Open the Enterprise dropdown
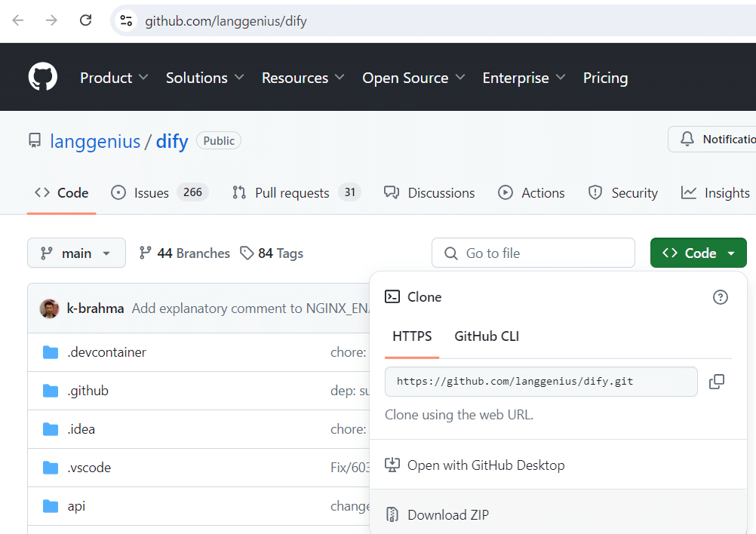Screen dimensions: 756x534 pyautogui.click(x=524, y=78)
